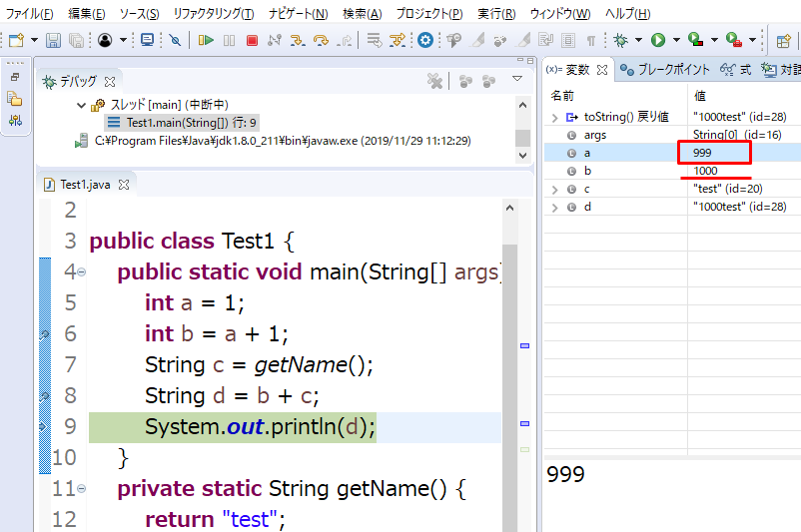Click the Skip All Breakpoints icon

click(175, 40)
